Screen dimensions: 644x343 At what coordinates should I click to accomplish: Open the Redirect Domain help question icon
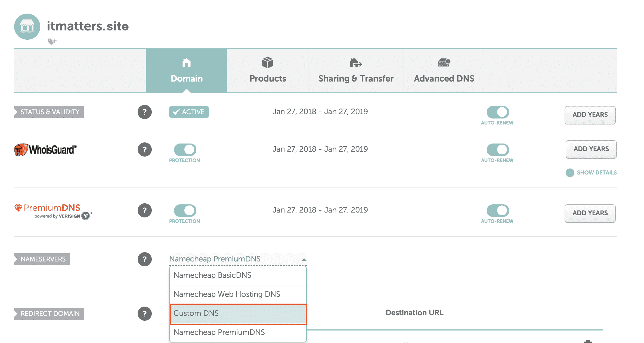click(144, 314)
